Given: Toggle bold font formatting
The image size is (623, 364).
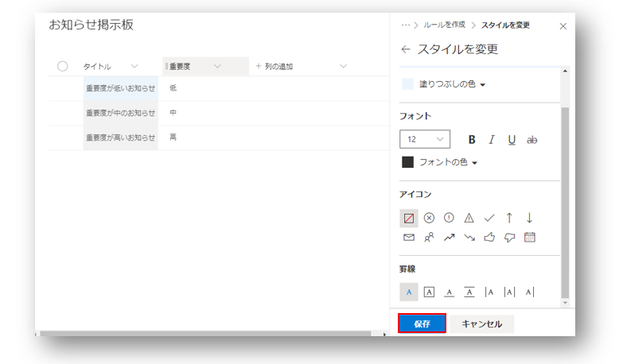Looking at the screenshot, I should [x=472, y=139].
